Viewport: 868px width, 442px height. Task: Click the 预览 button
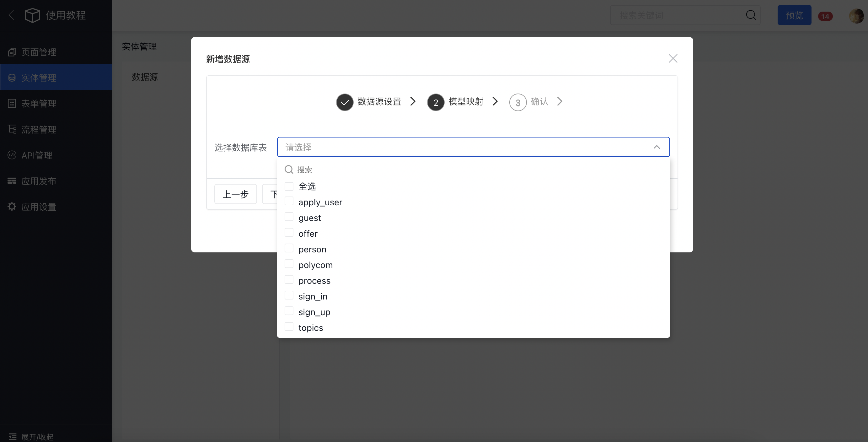(794, 15)
